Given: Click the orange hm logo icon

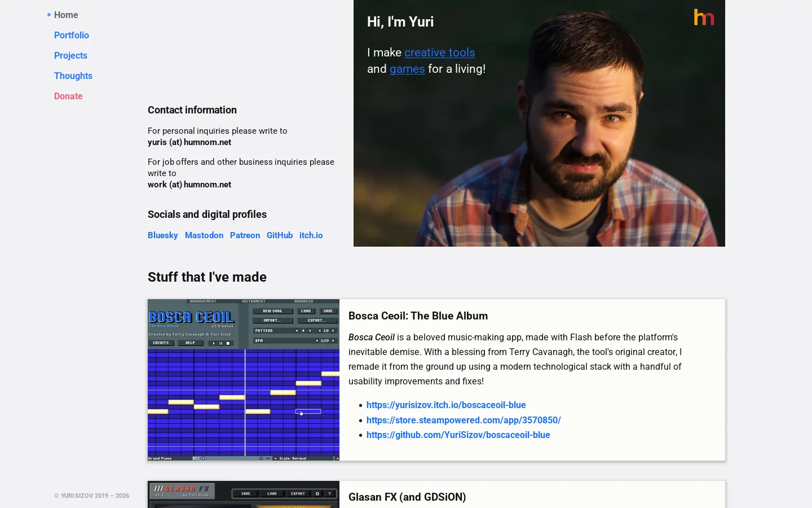Looking at the screenshot, I should coord(704,17).
